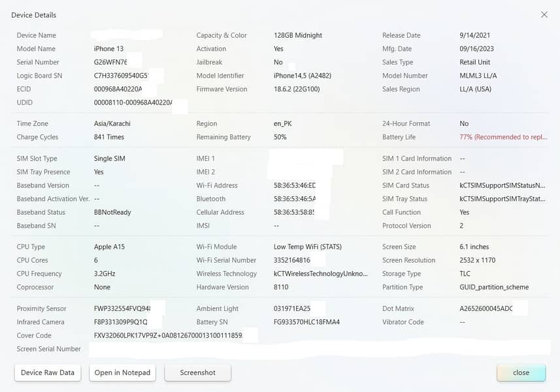The height and width of the screenshot is (392, 560).
Task: Click the Open in Notepad button
Action: pyautogui.click(x=122, y=372)
